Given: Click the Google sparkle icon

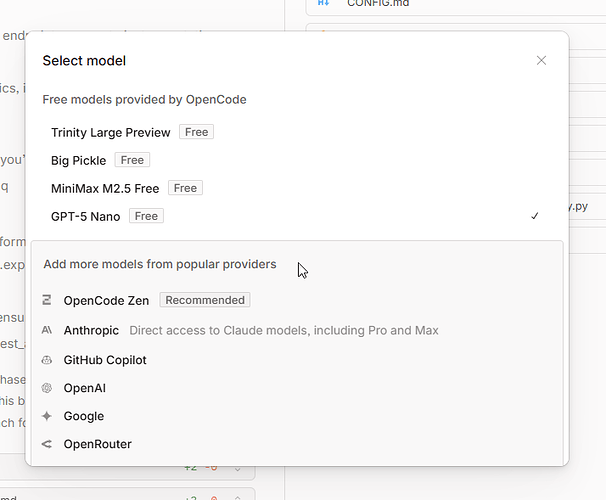Looking at the screenshot, I should pos(47,416).
